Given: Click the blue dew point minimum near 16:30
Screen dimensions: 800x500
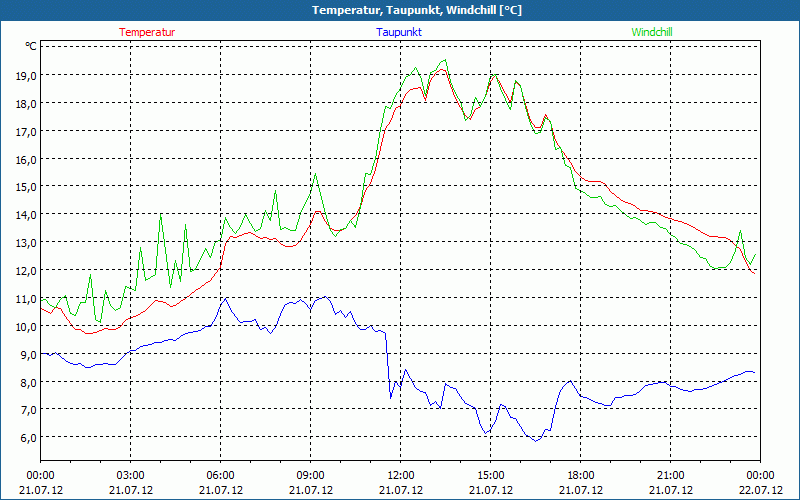Looking at the screenshot, I should [535, 440].
